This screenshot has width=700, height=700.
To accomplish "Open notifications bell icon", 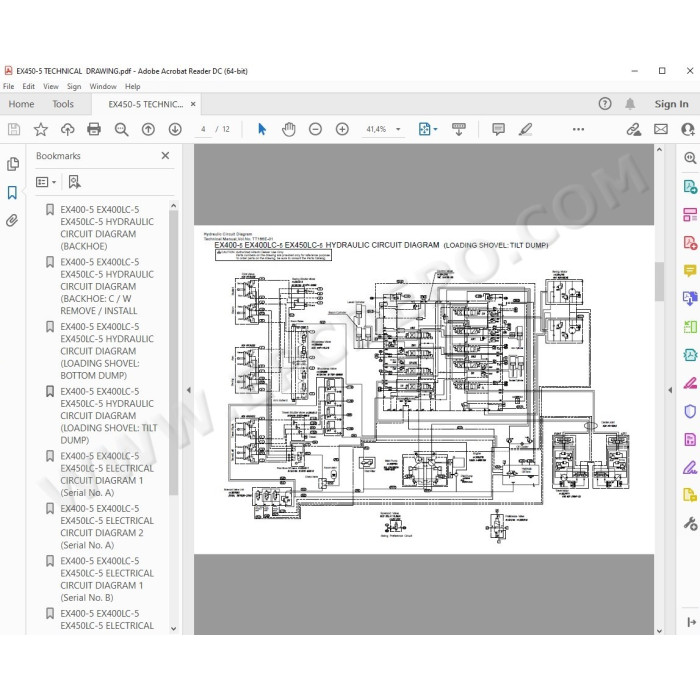I will (x=630, y=104).
